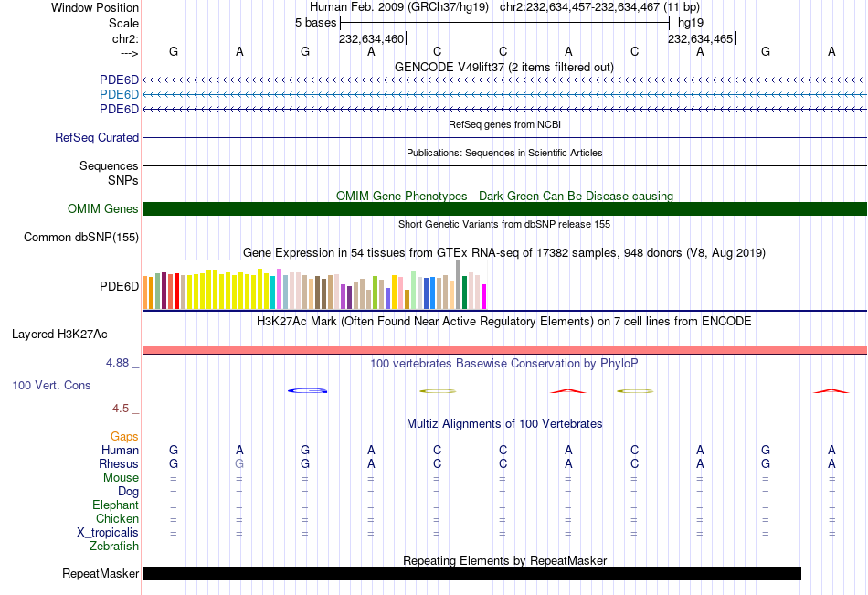Click the chr2:232,634,457-232,634,467 position text

[x=599, y=7]
